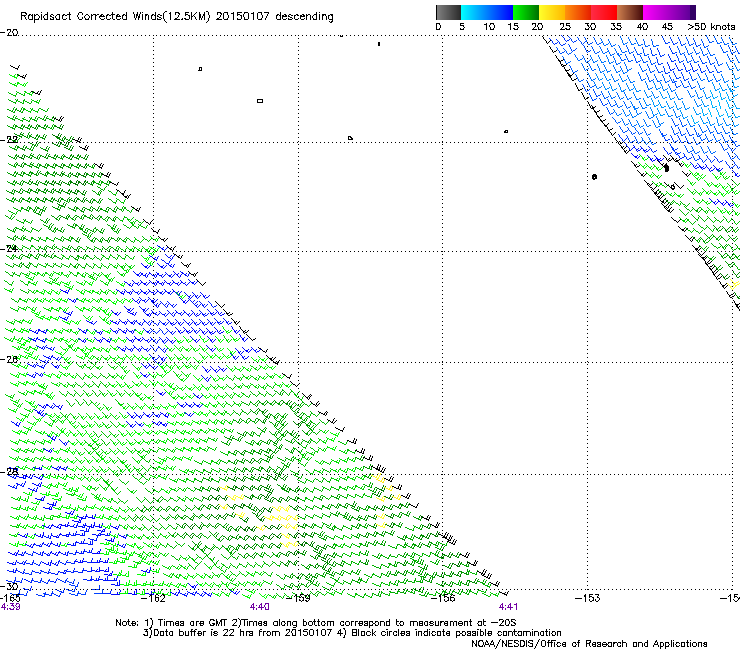Click the '40' label under the color scale
The image size is (740, 650).
coord(642,27)
